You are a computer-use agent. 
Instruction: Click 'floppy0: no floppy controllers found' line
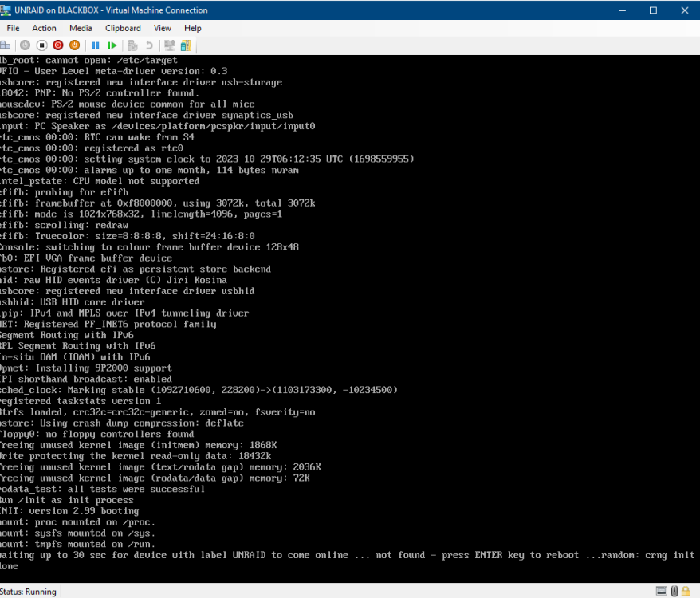point(97,434)
